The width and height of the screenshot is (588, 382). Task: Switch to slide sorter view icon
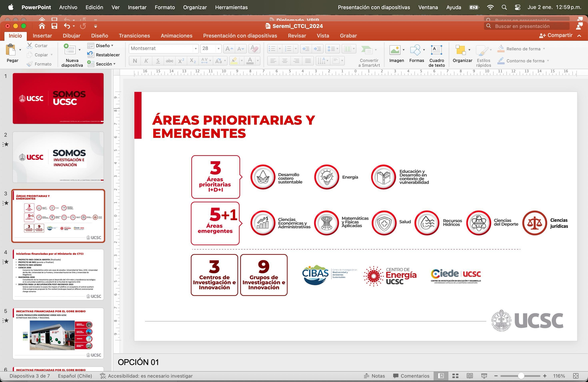(455, 376)
